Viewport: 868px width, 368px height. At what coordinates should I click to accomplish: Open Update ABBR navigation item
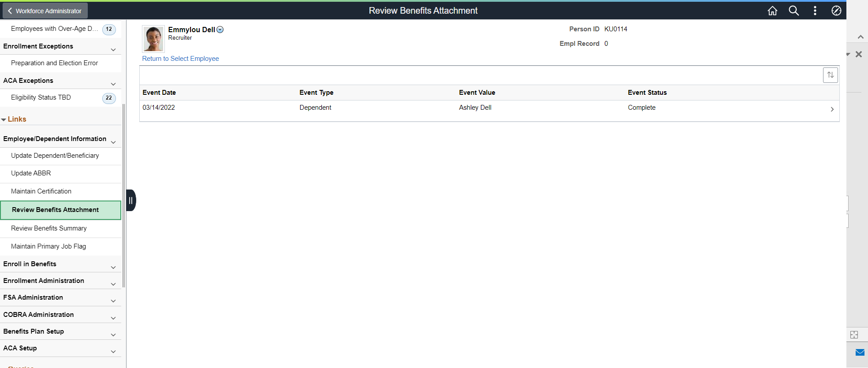60,173
